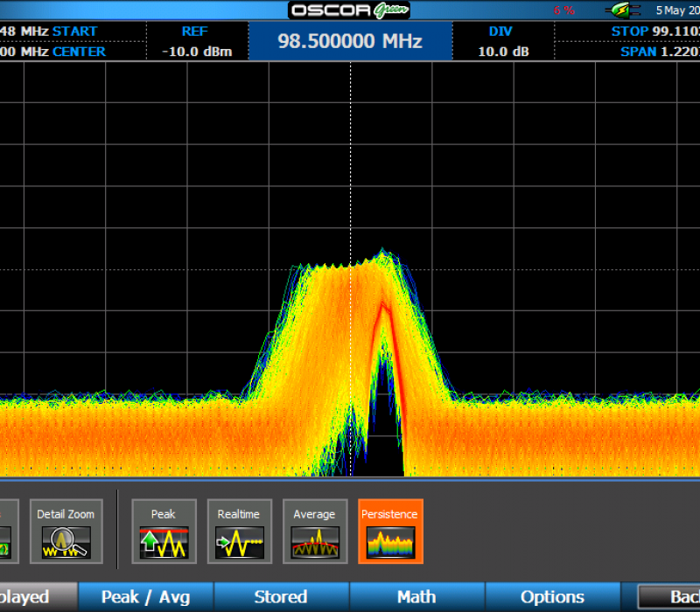
Task: Click the signal peak on the spectrum
Action: coord(382,254)
